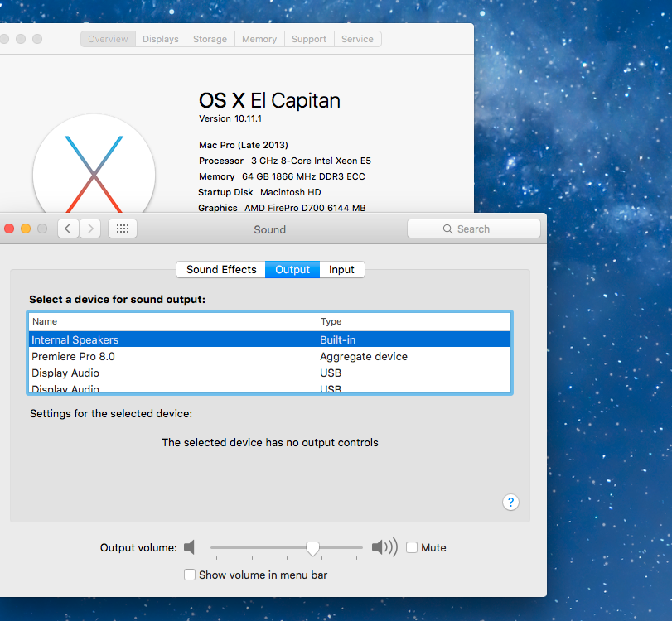Screen dimensions: 672x621
Task: Open the Input tab
Action: tap(341, 269)
